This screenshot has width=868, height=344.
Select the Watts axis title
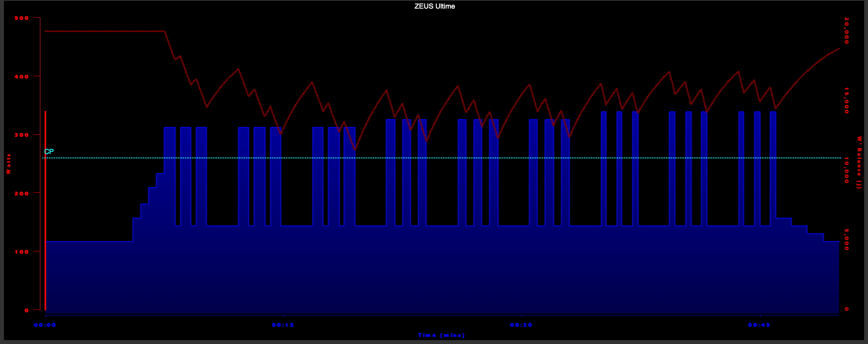pyautogui.click(x=9, y=164)
